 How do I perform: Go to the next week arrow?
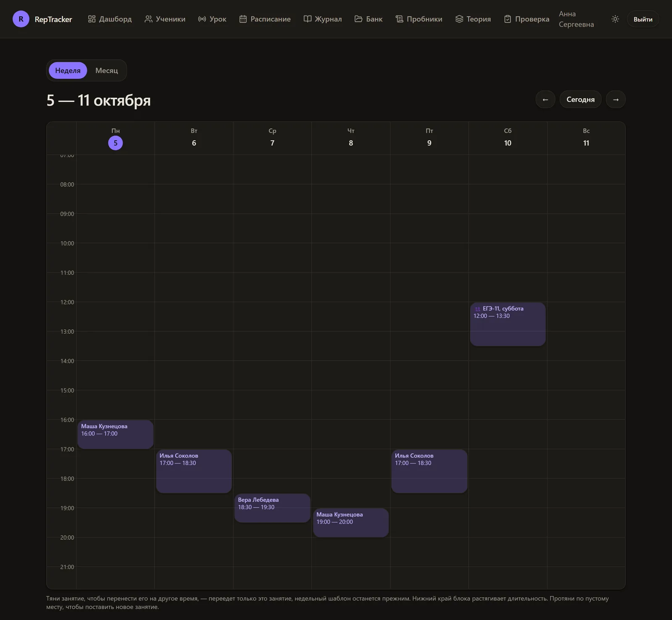[616, 99]
